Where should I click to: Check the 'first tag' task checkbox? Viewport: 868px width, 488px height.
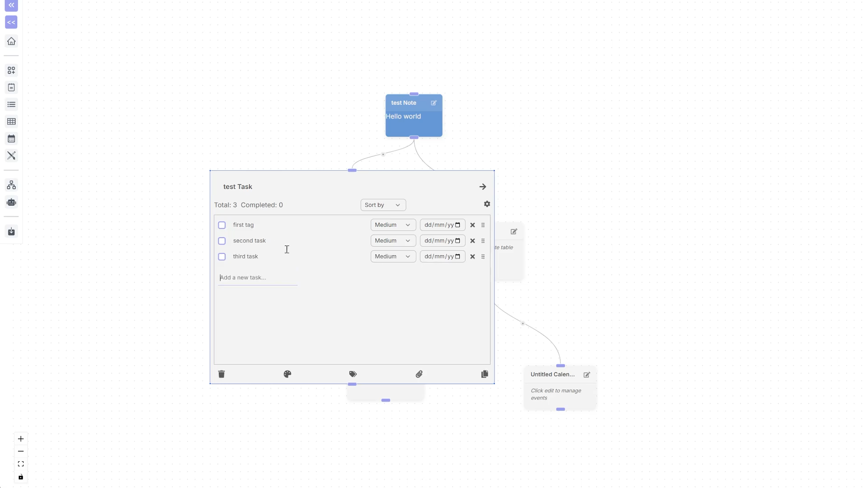222,225
